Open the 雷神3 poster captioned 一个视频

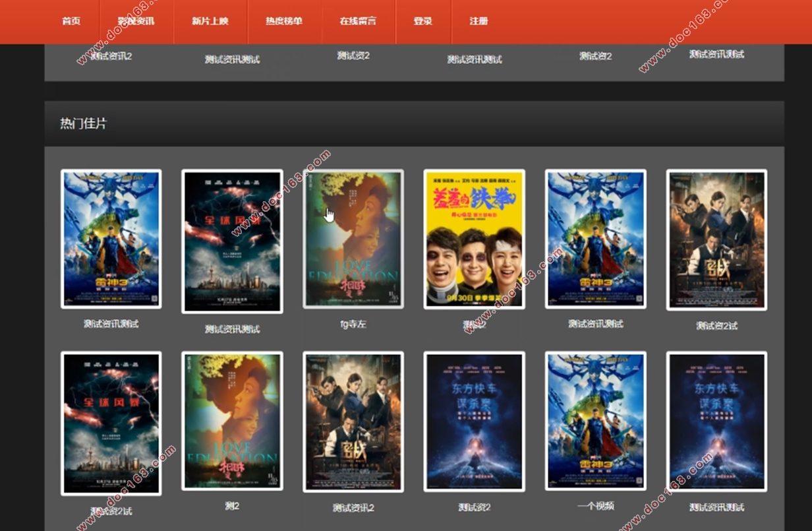click(x=596, y=421)
